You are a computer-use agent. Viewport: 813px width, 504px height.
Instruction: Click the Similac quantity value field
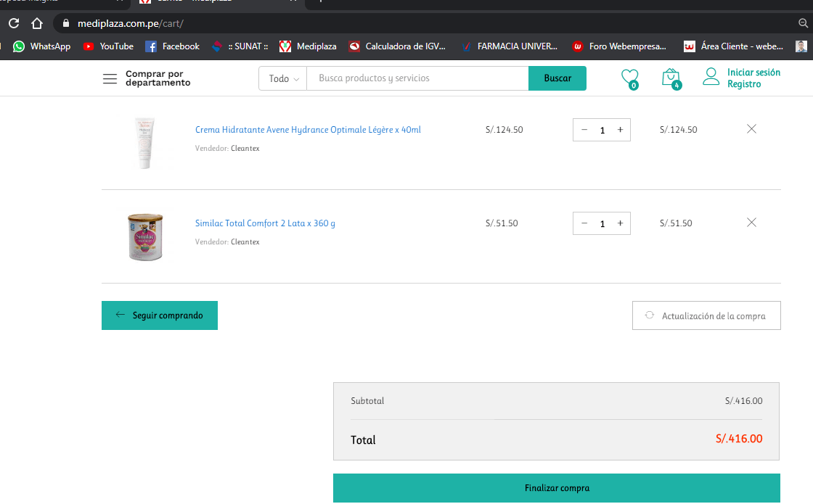click(602, 224)
